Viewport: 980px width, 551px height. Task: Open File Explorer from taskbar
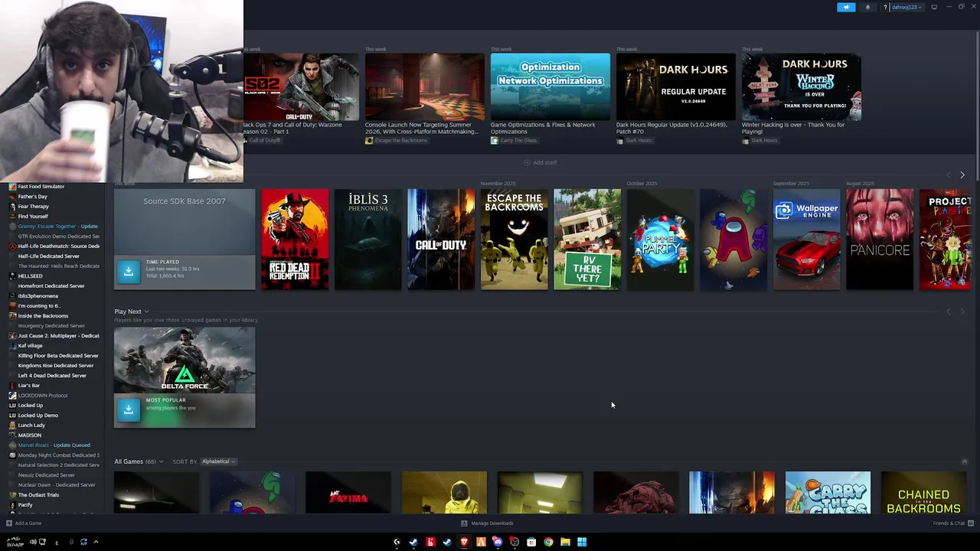[565, 542]
